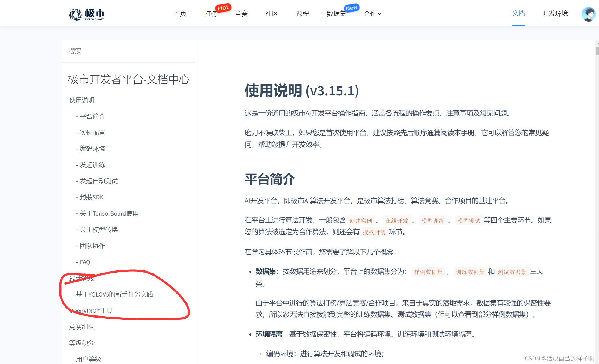Open 开发环境 in the top bar
599x364 pixels.
click(x=555, y=13)
